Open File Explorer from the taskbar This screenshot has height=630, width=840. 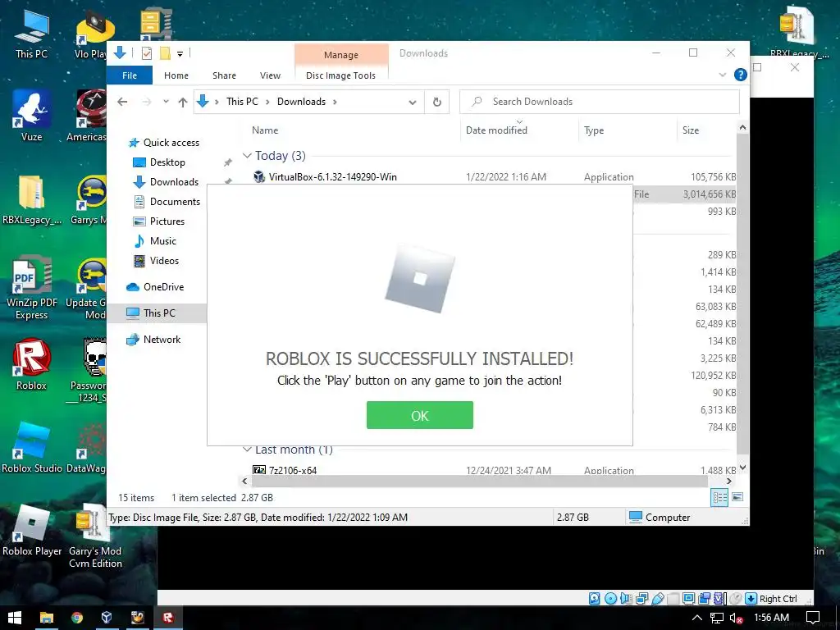click(47, 618)
